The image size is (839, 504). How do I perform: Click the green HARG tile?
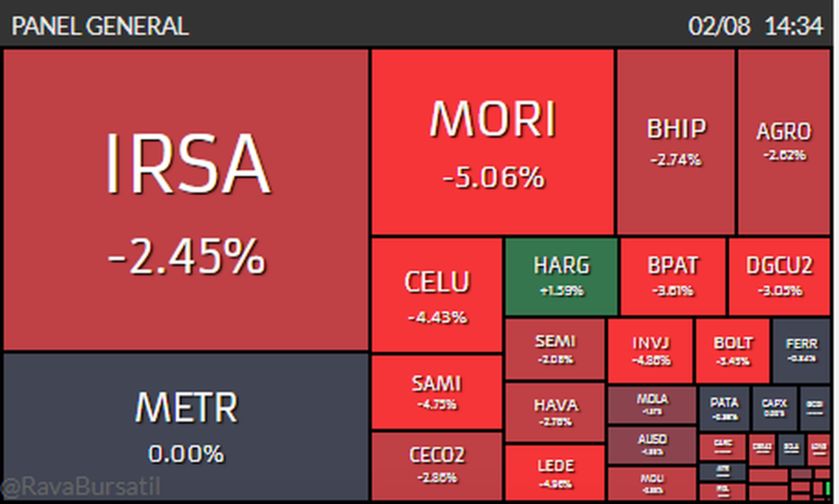pos(561,276)
